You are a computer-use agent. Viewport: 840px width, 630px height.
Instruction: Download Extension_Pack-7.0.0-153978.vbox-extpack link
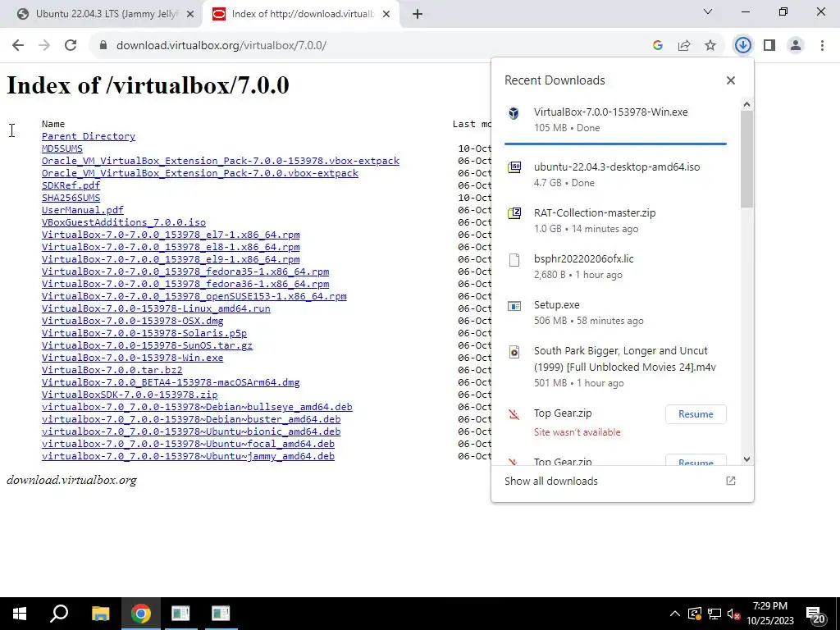point(220,161)
